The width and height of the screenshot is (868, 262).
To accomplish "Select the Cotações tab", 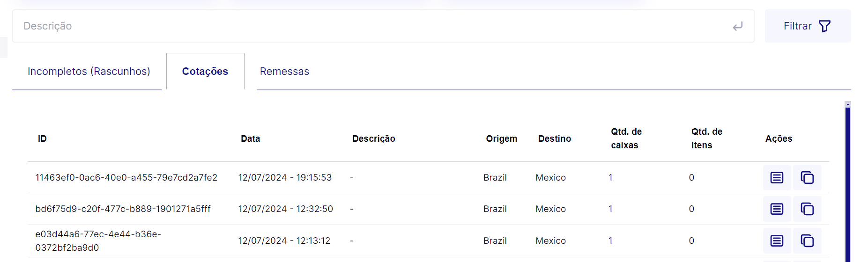I will pyautogui.click(x=205, y=72).
